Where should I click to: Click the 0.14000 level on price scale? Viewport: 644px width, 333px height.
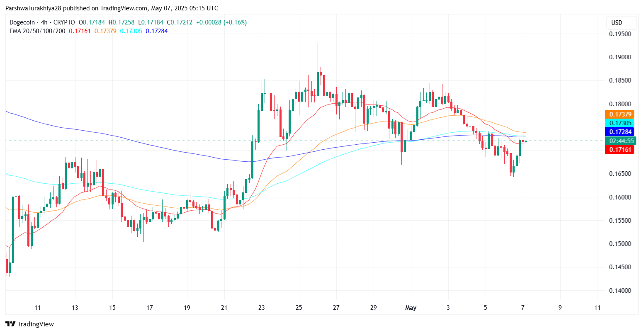pyautogui.click(x=620, y=291)
